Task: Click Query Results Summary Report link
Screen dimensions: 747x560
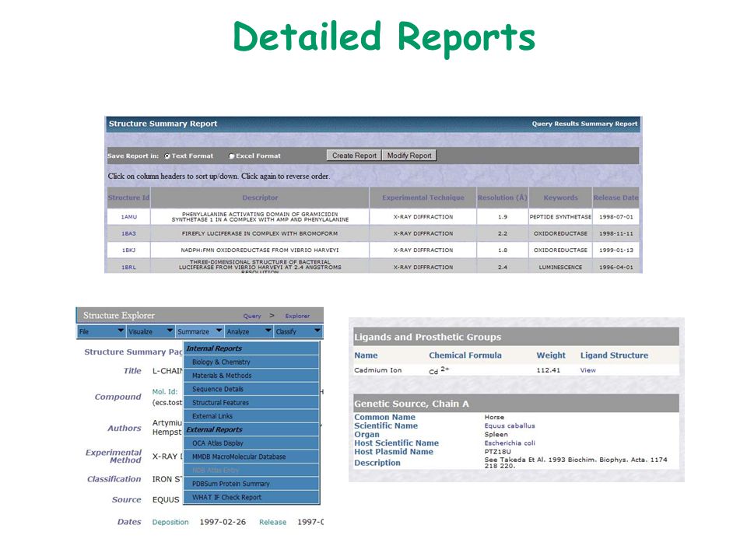Action: [x=584, y=124]
